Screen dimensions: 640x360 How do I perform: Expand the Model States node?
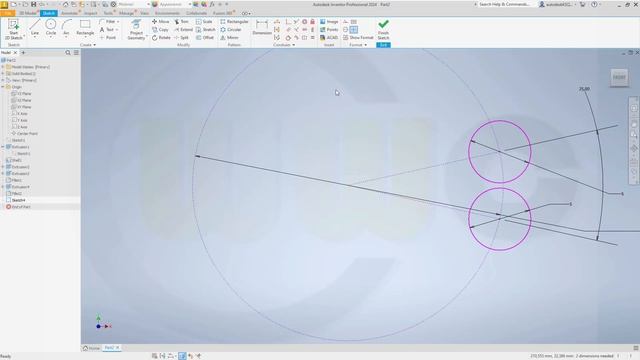click(x=3, y=67)
